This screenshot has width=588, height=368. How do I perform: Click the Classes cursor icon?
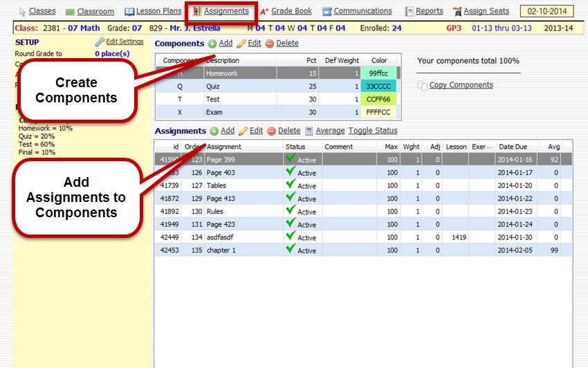pyautogui.click(x=23, y=12)
